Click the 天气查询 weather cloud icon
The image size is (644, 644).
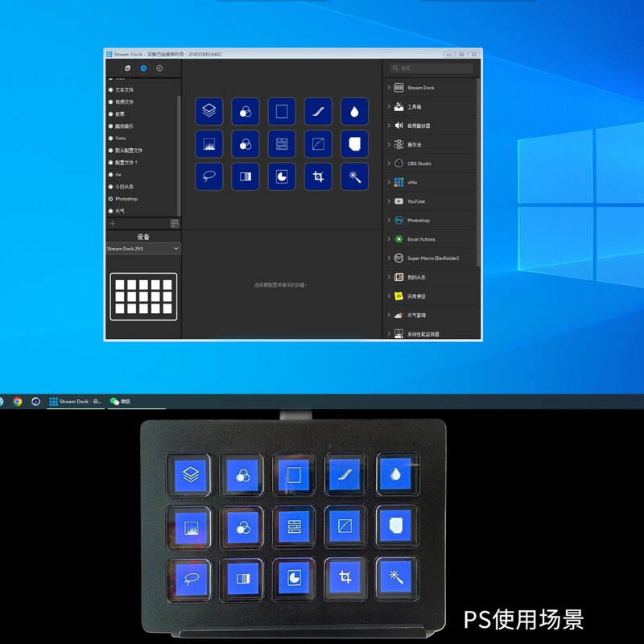click(x=398, y=315)
